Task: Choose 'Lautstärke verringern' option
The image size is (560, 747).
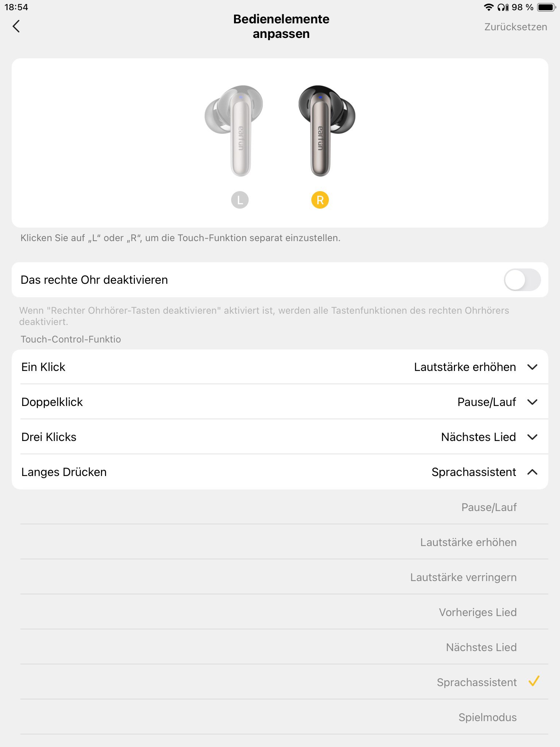Action: [463, 577]
